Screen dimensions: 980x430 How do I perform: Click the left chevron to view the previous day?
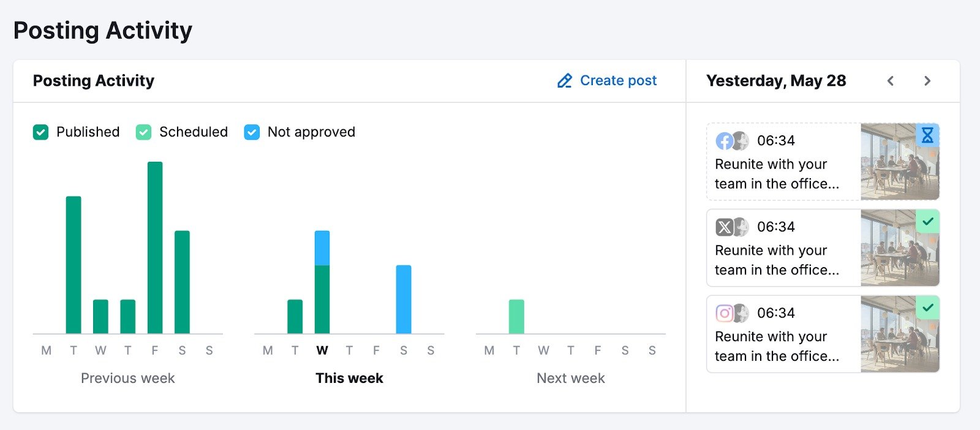(x=891, y=81)
